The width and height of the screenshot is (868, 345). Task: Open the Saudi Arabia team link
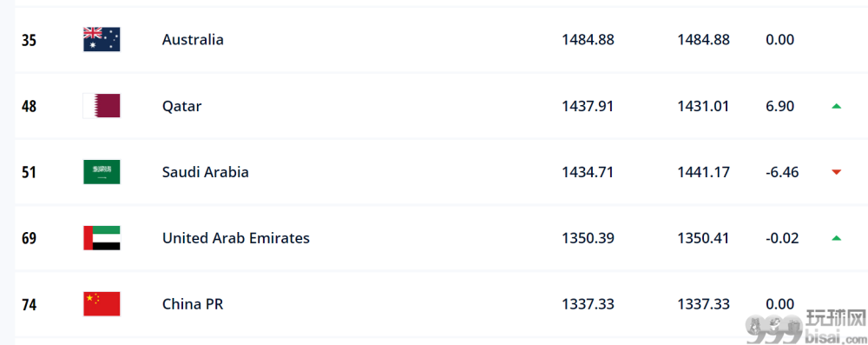point(206,172)
